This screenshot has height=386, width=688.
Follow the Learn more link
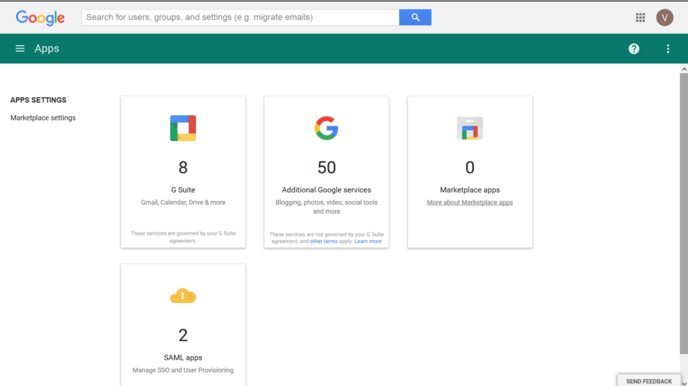point(368,241)
